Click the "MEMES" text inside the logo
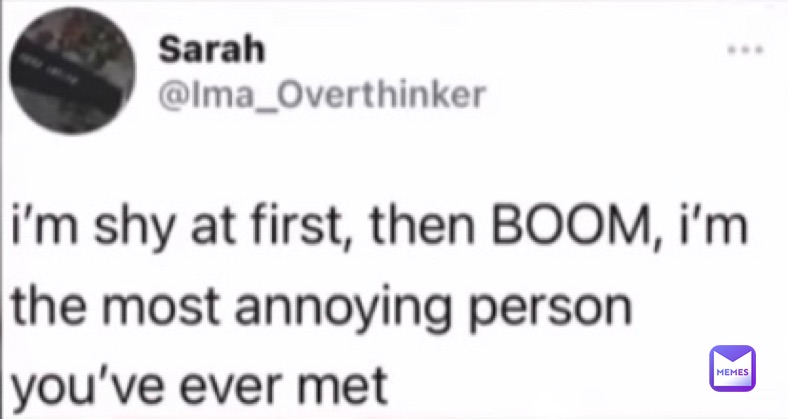This screenshot has width=788, height=419. (732, 372)
